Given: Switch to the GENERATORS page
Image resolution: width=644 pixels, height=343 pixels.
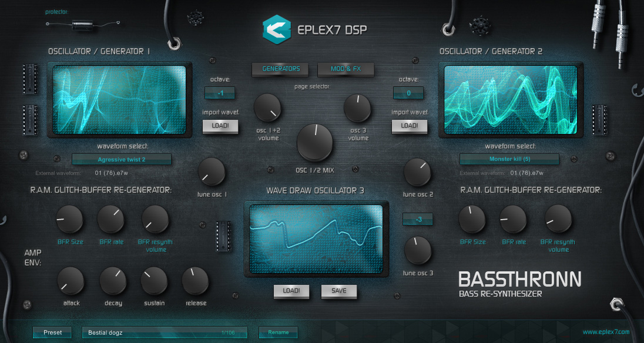Looking at the screenshot, I should pyautogui.click(x=281, y=69).
